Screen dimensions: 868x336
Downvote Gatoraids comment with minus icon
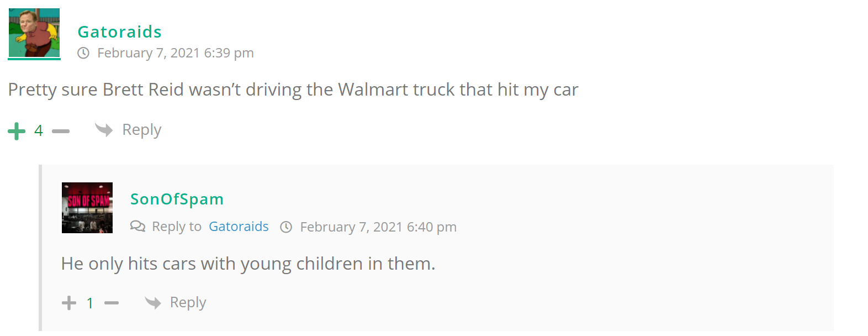tap(61, 131)
